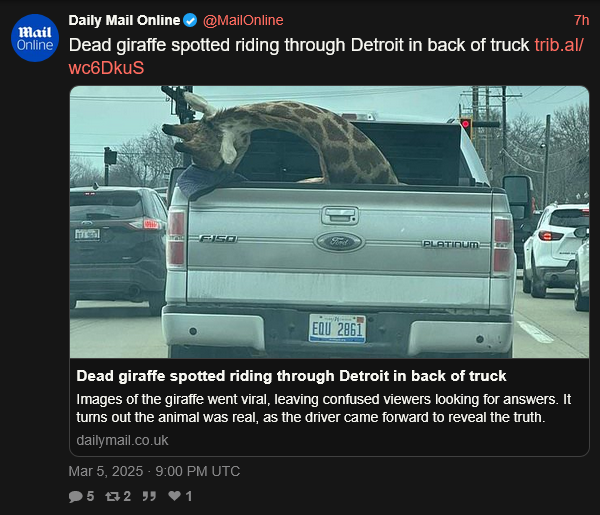Viewport: 600px width, 515px height.
Task: Click the quote post icon
Action: 149,496
